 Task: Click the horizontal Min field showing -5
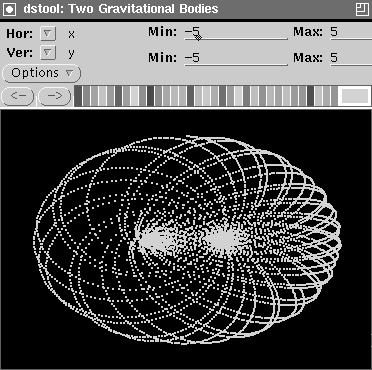pyautogui.click(x=236, y=32)
